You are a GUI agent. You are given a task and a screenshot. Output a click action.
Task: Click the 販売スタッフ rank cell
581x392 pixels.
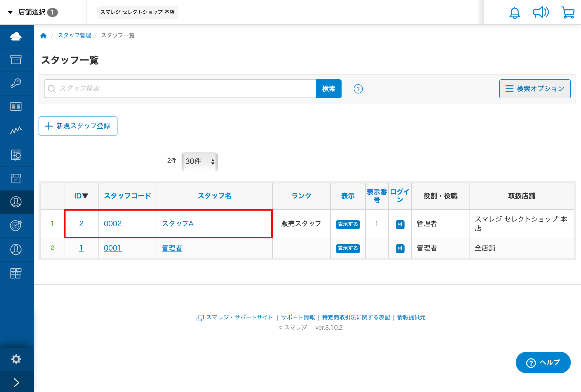(301, 224)
